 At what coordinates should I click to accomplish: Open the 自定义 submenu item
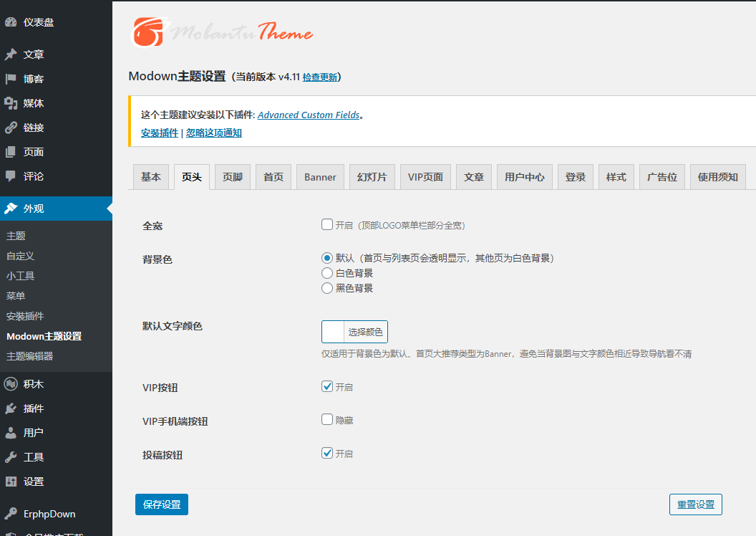pyautogui.click(x=20, y=257)
